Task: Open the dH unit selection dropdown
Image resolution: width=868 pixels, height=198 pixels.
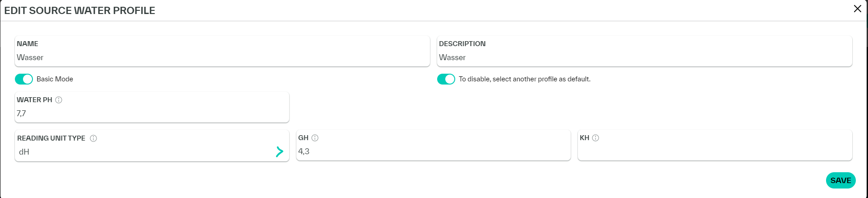Action: 144,152
